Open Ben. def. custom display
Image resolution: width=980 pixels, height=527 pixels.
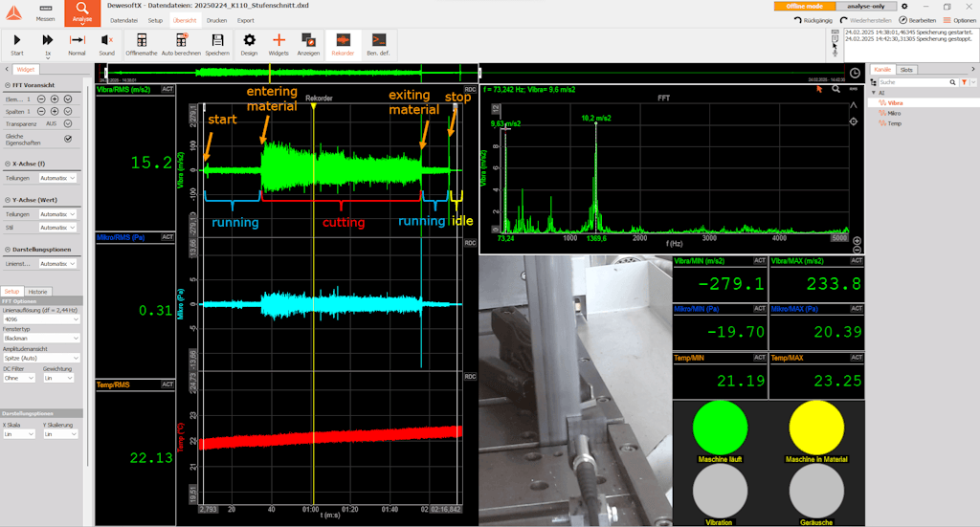click(378, 44)
